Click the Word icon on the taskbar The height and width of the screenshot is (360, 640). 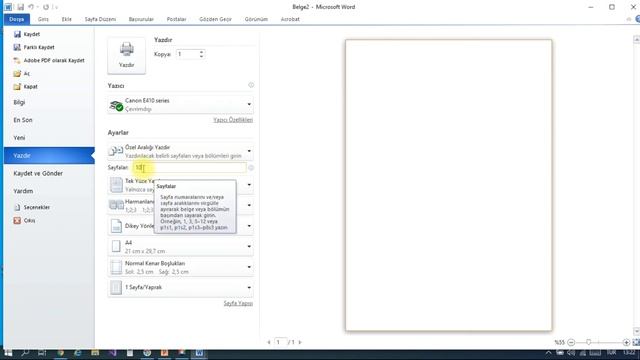click(x=199, y=353)
